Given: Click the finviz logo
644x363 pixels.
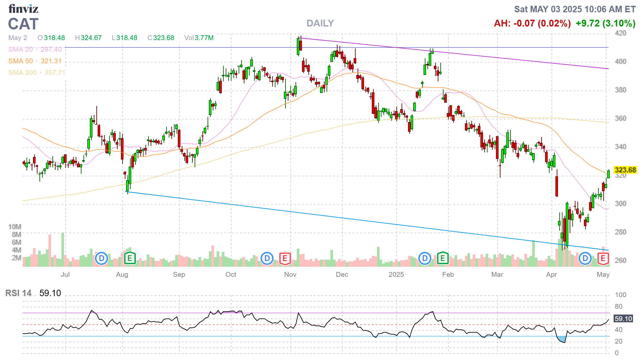Looking at the screenshot, I should (x=23, y=9).
